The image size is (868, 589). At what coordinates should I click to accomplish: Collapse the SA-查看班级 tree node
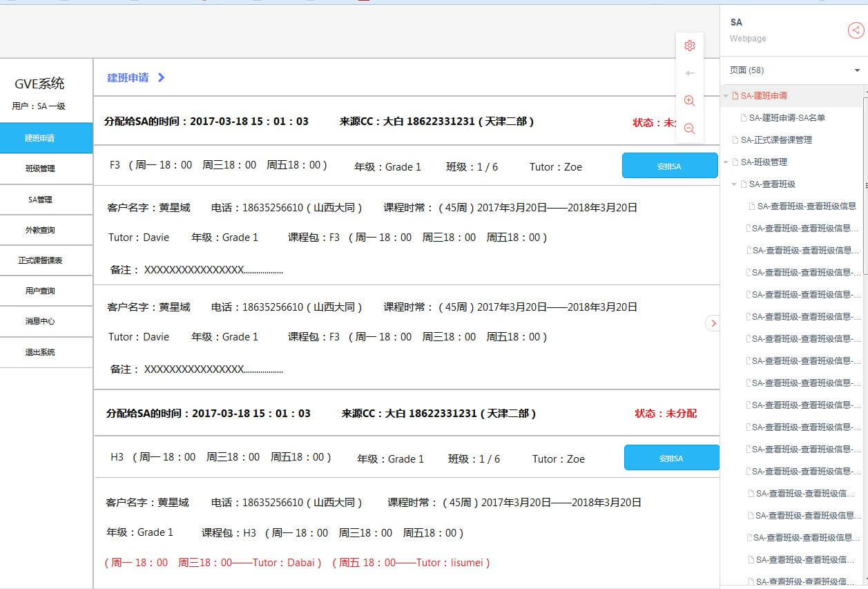pyautogui.click(x=734, y=184)
